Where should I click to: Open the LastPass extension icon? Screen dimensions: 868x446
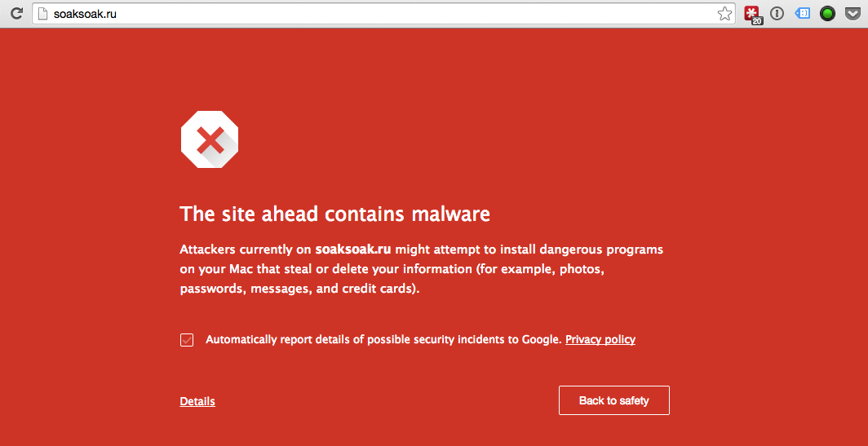751,14
